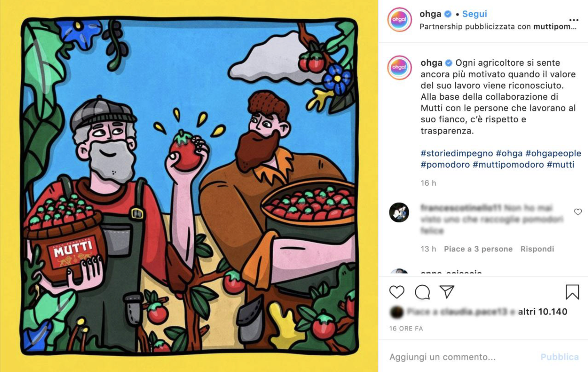
Task: Like the first comment with the small heart
Action: (x=578, y=212)
